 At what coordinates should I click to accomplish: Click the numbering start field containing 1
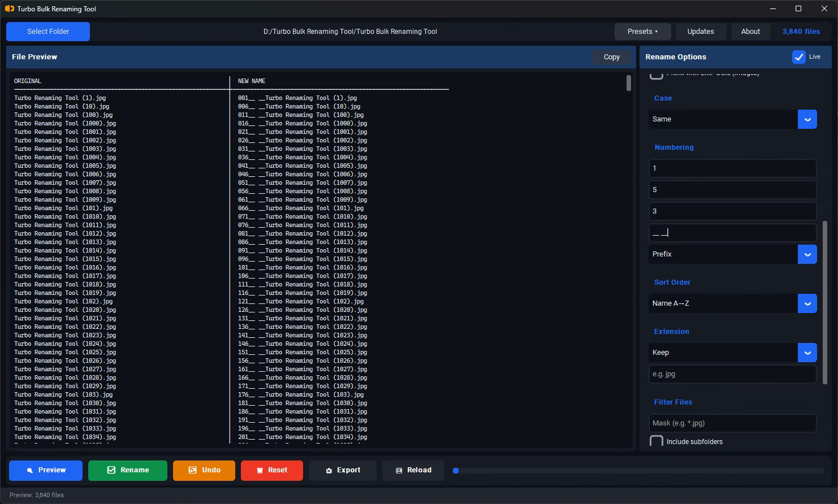point(732,168)
